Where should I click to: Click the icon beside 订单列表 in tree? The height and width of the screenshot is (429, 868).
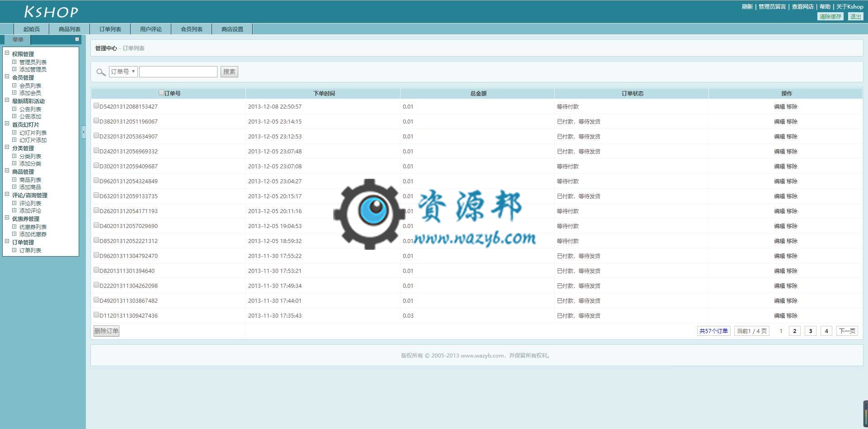(x=14, y=250)
